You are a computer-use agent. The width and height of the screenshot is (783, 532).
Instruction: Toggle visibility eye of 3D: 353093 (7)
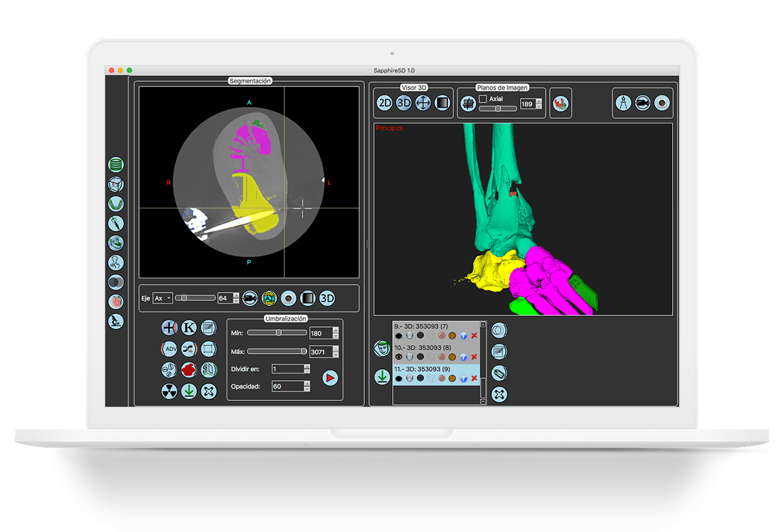click(399, 335)
